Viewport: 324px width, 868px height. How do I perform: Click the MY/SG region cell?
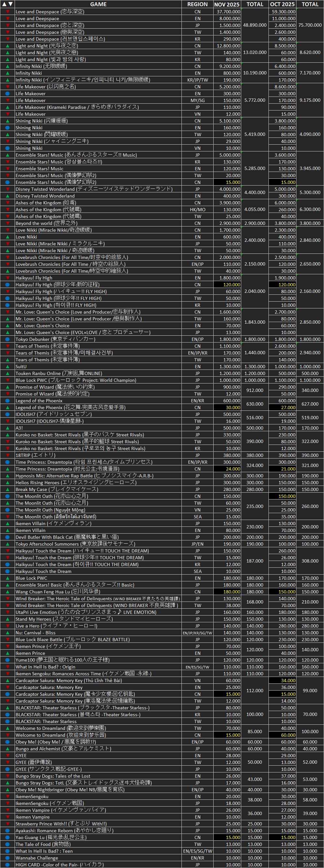197,100
